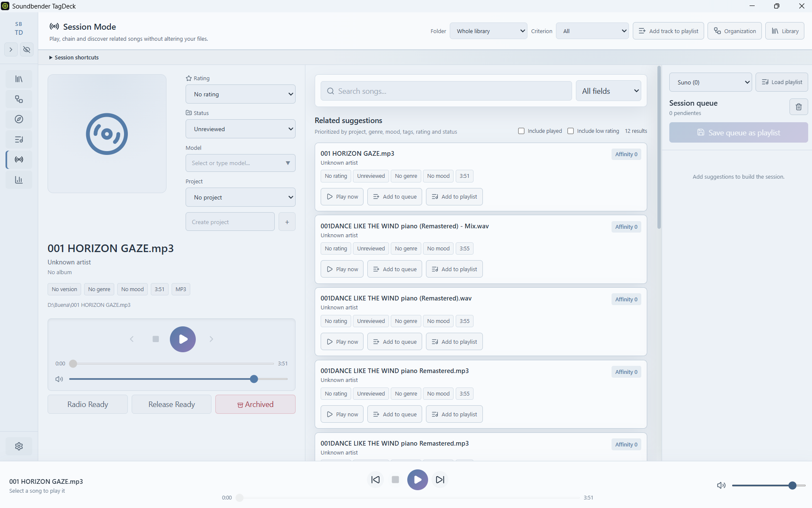
Task: Open the Organization tab in header
Action: [x=735, y=31]
